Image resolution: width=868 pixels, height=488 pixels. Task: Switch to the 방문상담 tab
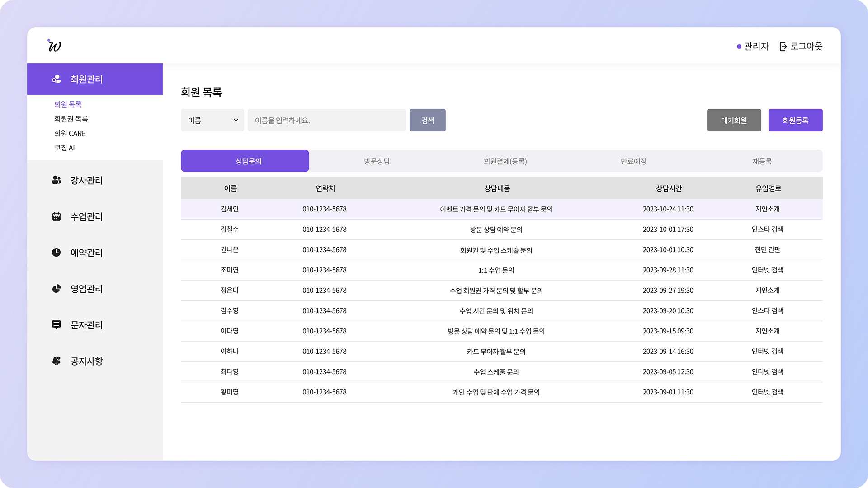pos(377,161)
